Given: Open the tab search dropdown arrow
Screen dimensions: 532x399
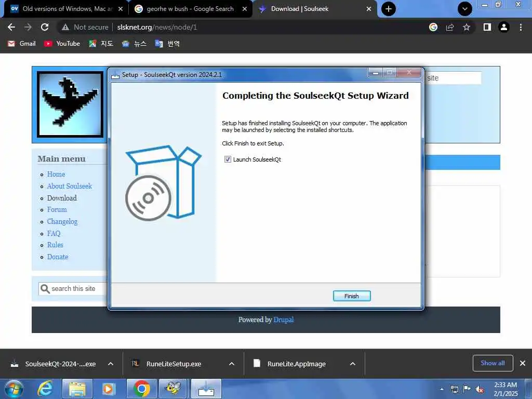Looking at the screenshot, I should pyautogui.click(x=465, y=9).
